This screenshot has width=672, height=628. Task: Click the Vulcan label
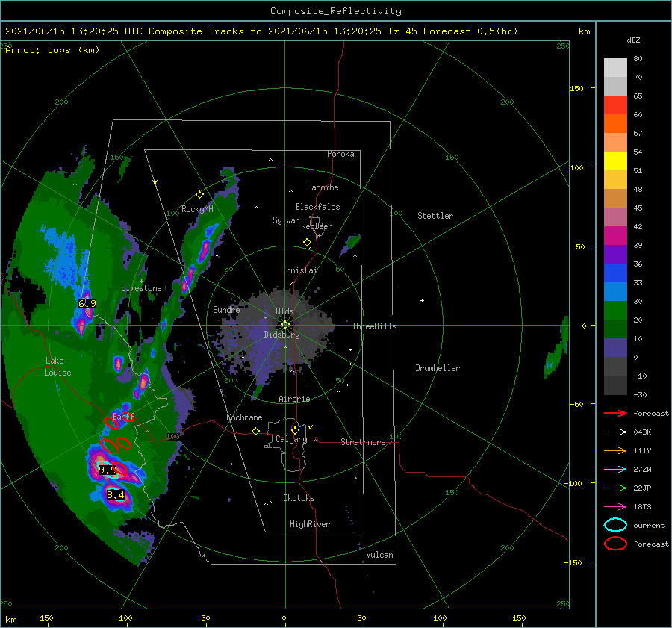[379, 555]
